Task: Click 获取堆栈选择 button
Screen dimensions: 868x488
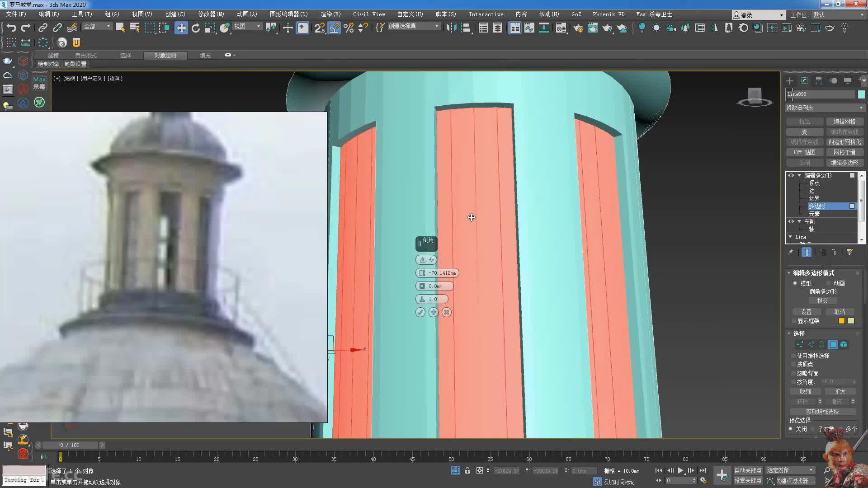Action: [822, 412]
